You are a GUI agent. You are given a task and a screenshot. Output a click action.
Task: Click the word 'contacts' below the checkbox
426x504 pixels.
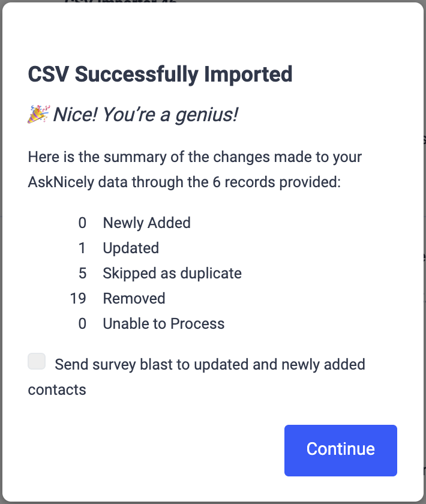57,390
